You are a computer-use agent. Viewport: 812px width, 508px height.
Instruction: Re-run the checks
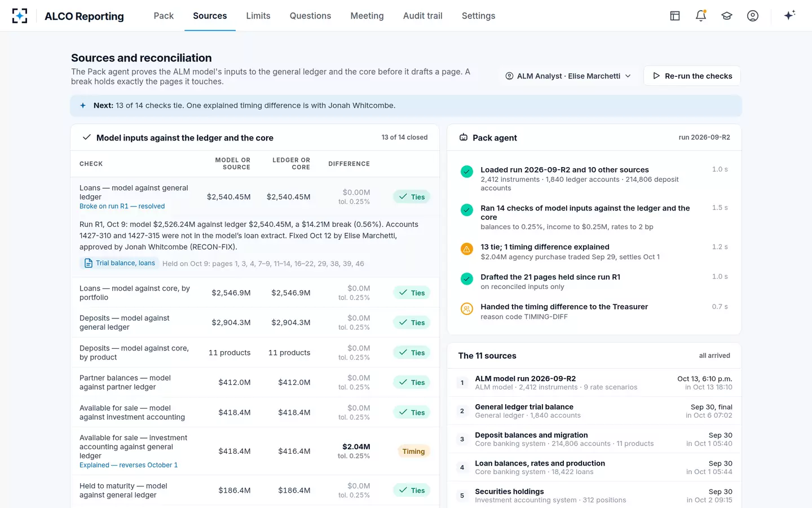[692, 76]
